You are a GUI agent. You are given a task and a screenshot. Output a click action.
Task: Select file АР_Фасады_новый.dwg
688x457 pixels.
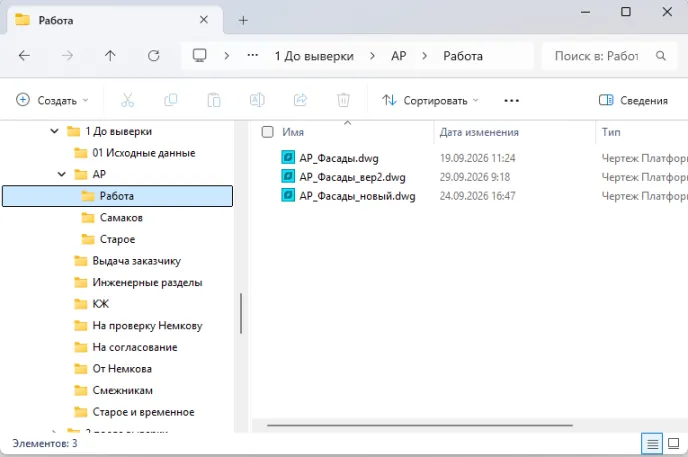[x=357, y=196]
